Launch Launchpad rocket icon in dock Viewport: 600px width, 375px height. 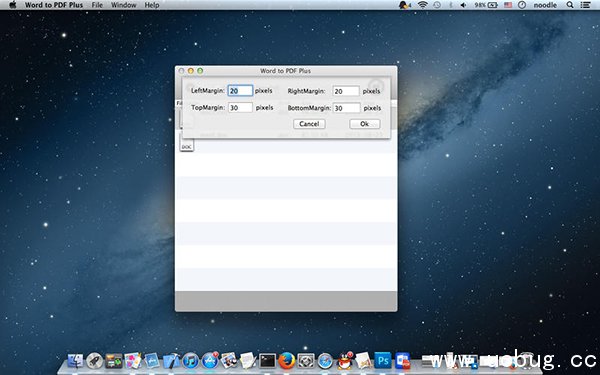click(x=94, y=360)
